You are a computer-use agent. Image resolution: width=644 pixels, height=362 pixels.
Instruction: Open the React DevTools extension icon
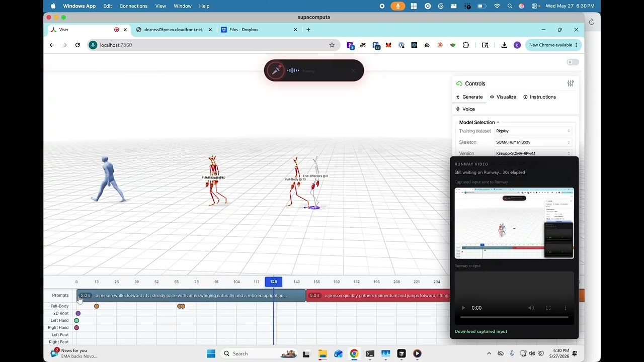tap(414, 45)
